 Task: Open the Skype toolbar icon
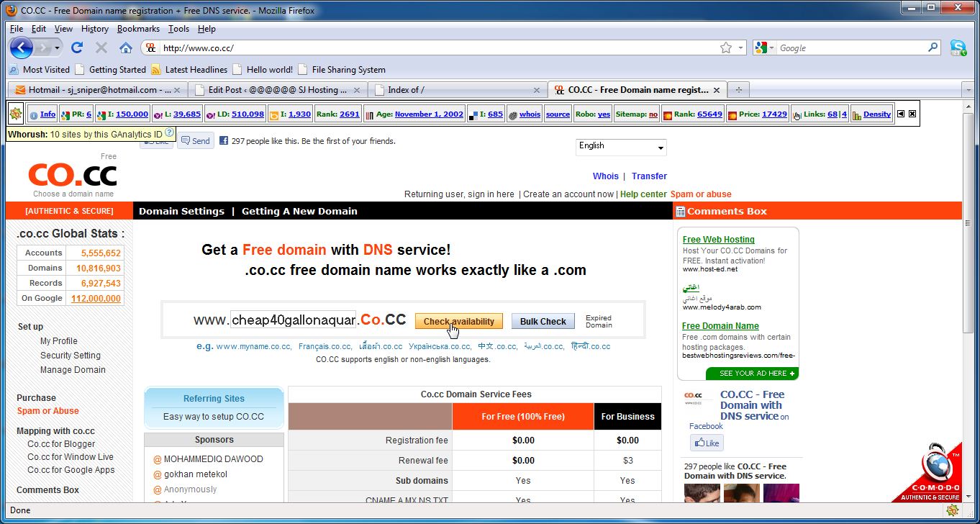(x=958, y=48)
